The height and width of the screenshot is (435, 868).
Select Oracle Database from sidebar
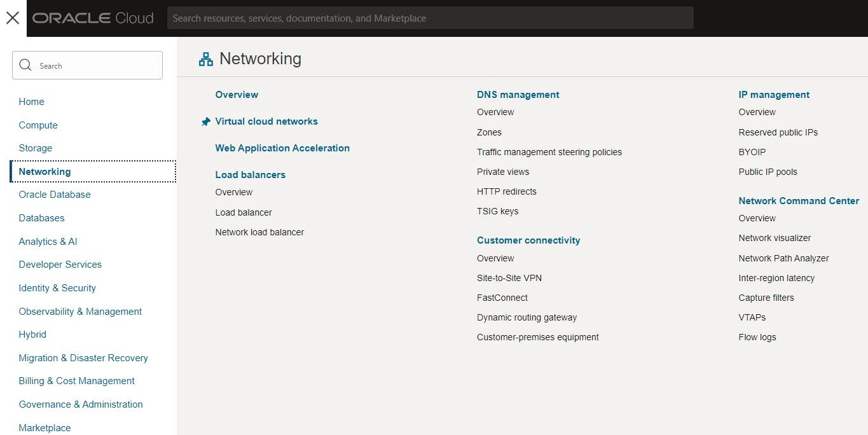click(55, 195)
